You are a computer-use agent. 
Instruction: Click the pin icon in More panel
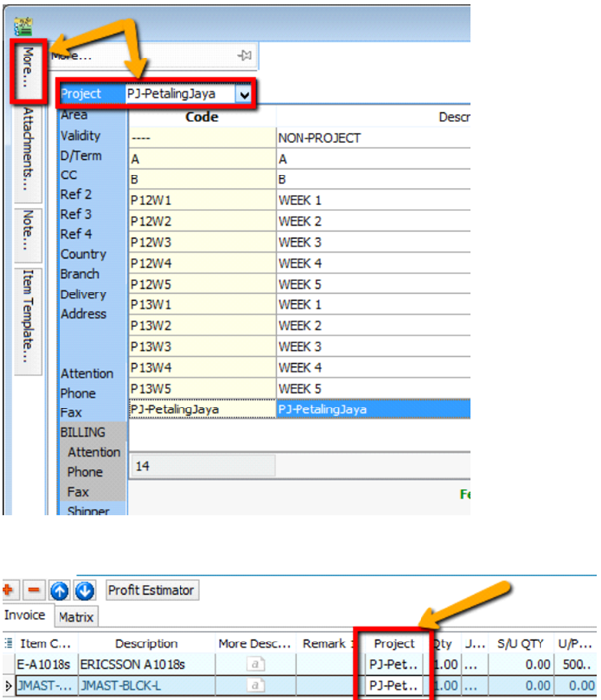tap(244, 56)
